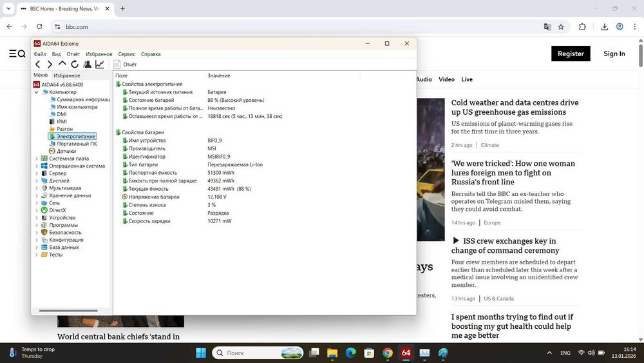The width and height of the screenshot is (644, 363).
Task: Click the AIDA64 v6.88.6400 root node
Action: pyautogui.click(x=59, y=84)
